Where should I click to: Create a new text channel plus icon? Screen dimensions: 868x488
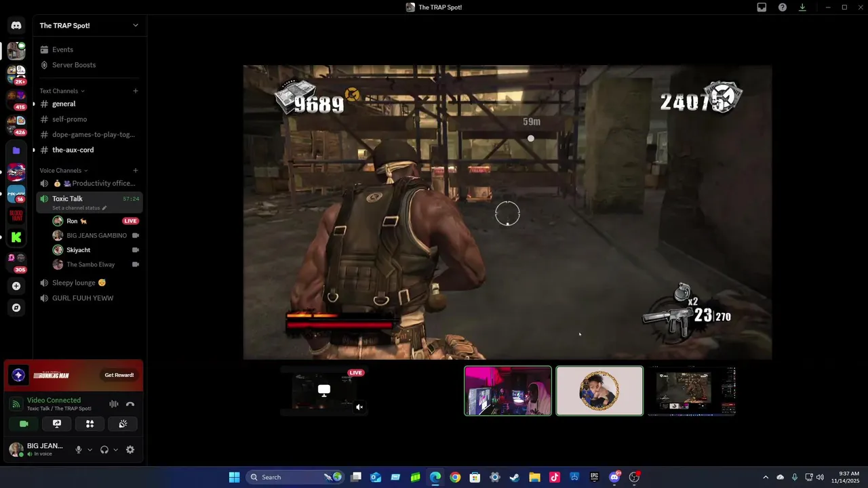[x=136, y=91]
